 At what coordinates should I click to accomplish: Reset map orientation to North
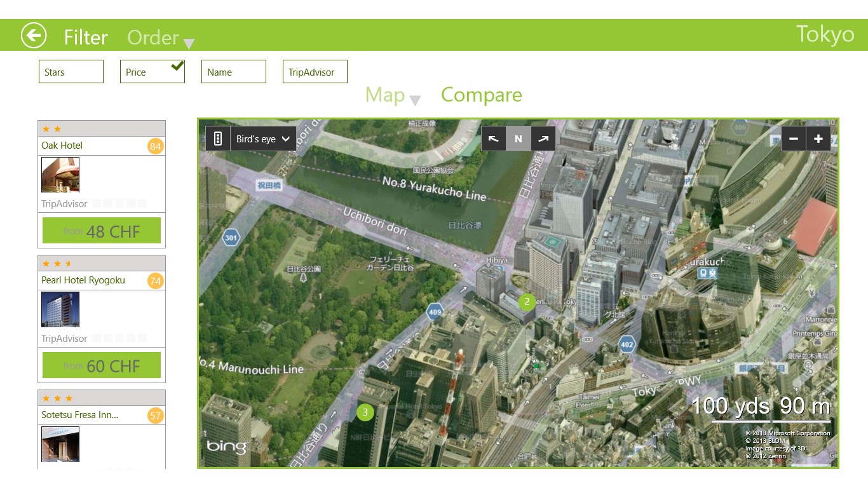coord(518,139)
